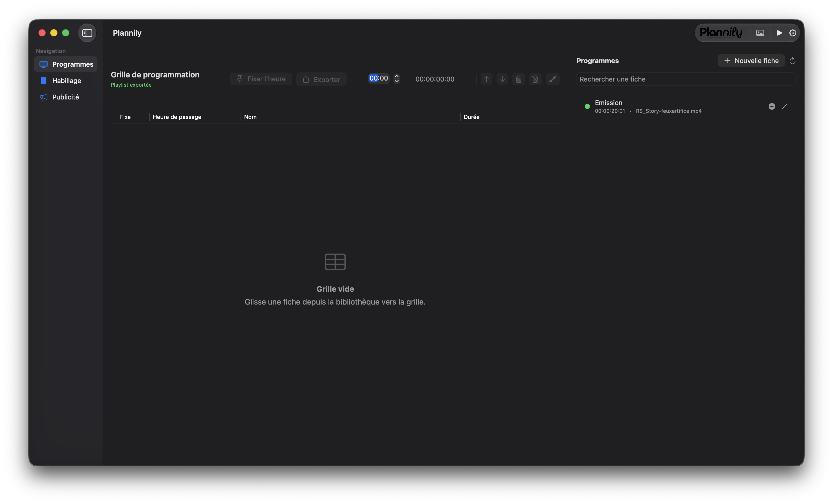Screen dimensions: 833x504
Task: Click the Heure de passage column header
Action: 177,117
